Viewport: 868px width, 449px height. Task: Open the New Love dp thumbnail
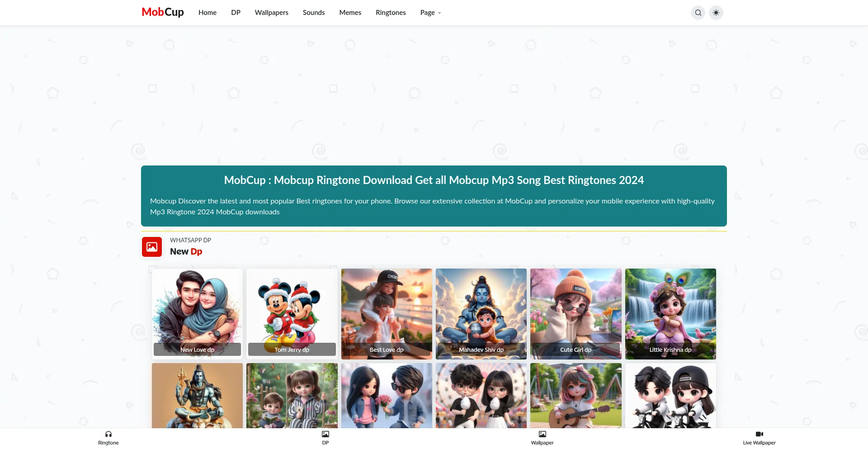(x=197, y=314)
